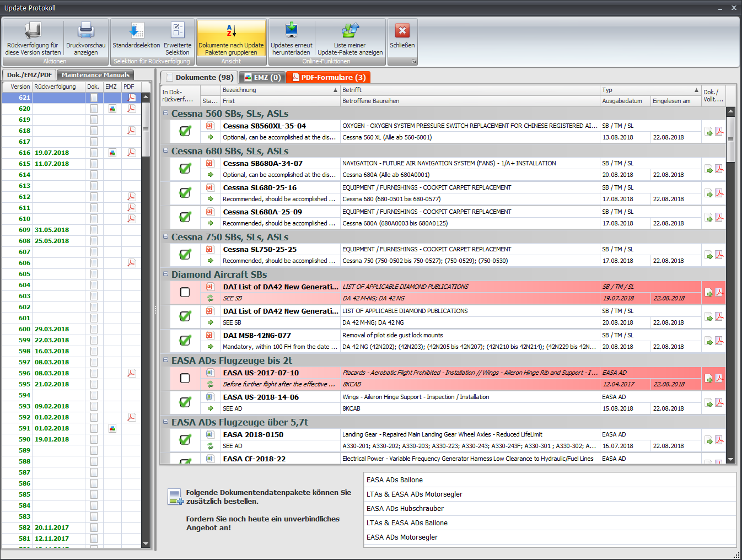The width and height of the screenshot is (742, 560).
Task: Select LTAs & EASA ADs Ballone package
Action: click(550, 523)
